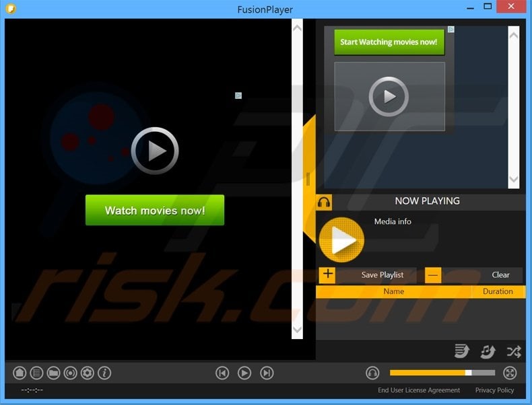
Task: Add item with the plus button
Action: pyautogui.click(x=327, y=274)
